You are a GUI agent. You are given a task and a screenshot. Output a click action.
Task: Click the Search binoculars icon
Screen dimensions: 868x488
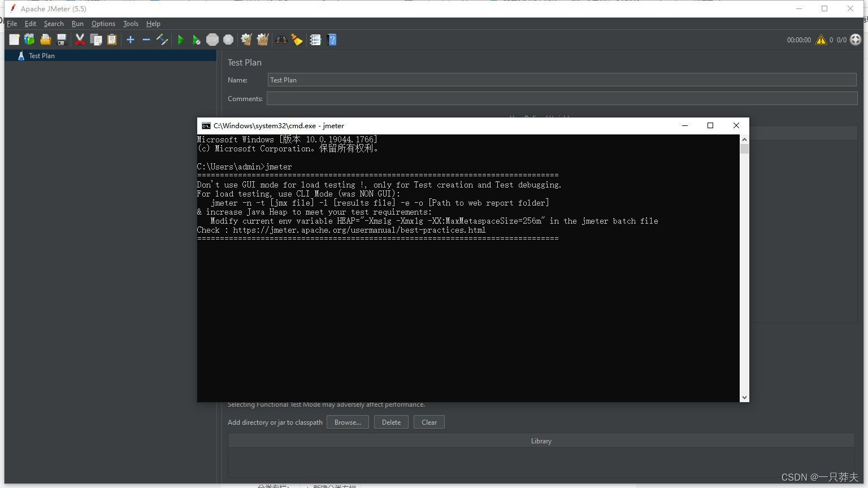(281, 40)
